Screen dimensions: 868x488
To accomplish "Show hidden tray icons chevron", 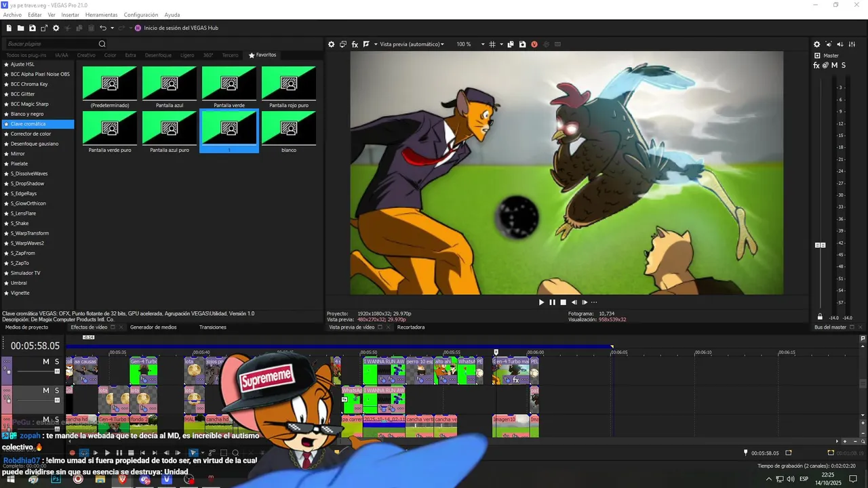I will click(x=769, y=479).
